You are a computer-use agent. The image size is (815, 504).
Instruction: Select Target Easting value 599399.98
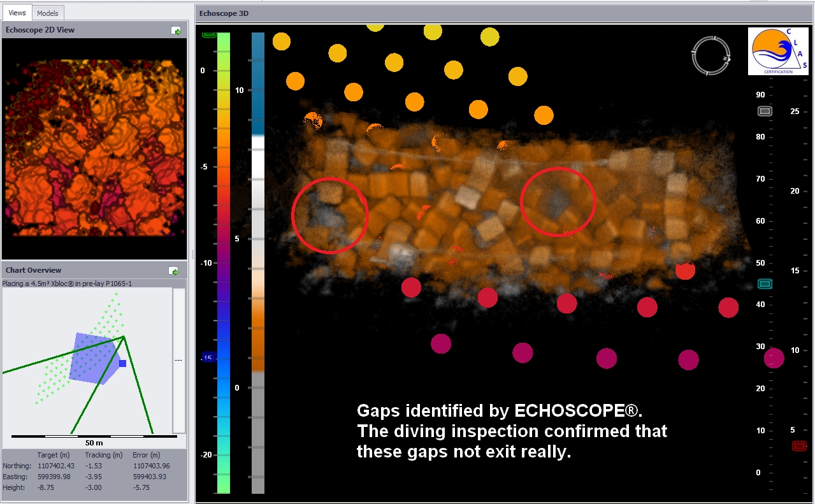(54, 477)
